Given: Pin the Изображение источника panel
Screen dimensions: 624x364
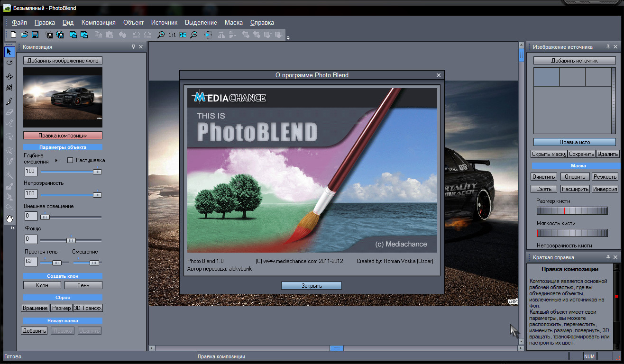Looking at the screenshot, I should (x=608, y=47).
